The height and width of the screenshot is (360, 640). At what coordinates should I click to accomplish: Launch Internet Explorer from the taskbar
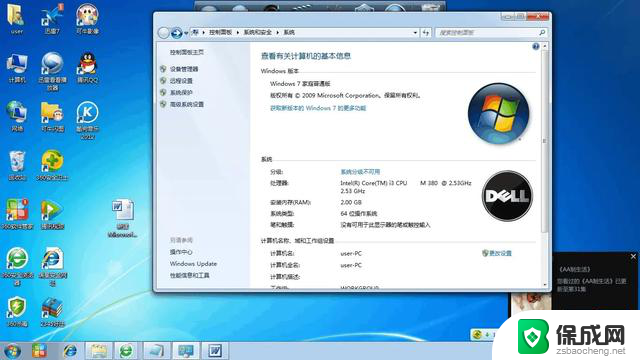(70, 351)
